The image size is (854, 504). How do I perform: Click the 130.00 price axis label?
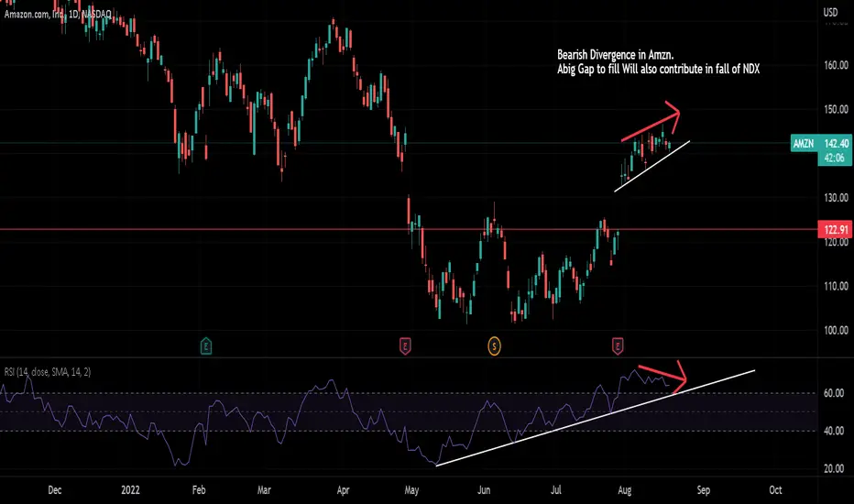(836, 198)
